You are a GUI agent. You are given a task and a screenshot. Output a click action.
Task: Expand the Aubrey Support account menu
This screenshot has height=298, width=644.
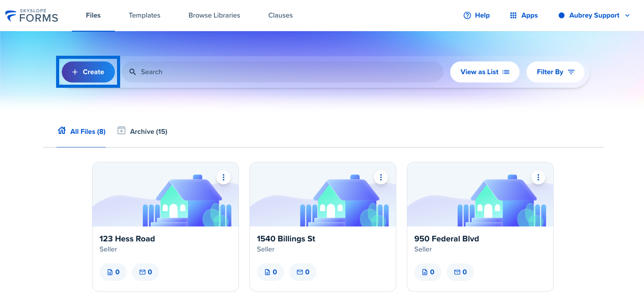click(594, 15)
